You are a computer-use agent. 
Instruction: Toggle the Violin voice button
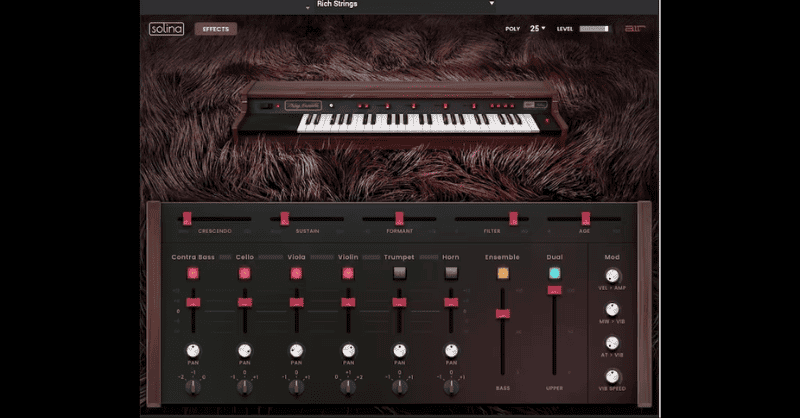tap(348, 274)
